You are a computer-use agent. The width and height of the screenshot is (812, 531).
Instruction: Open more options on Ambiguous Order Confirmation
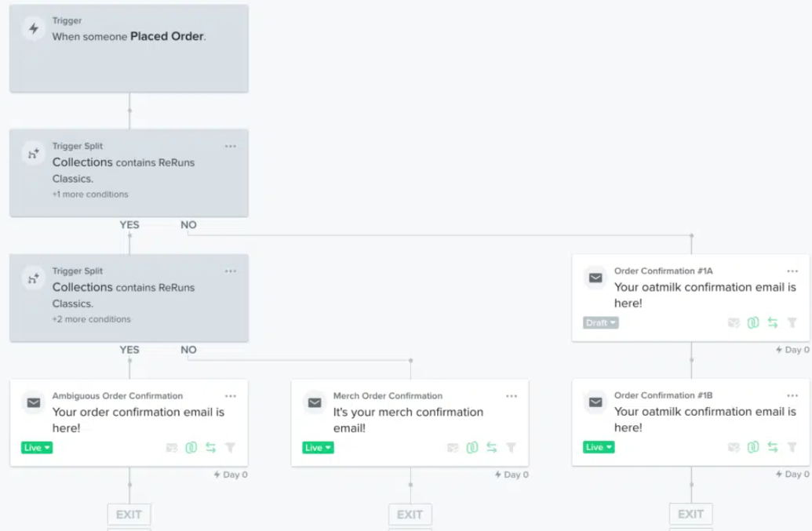click(x=231, y=396)
